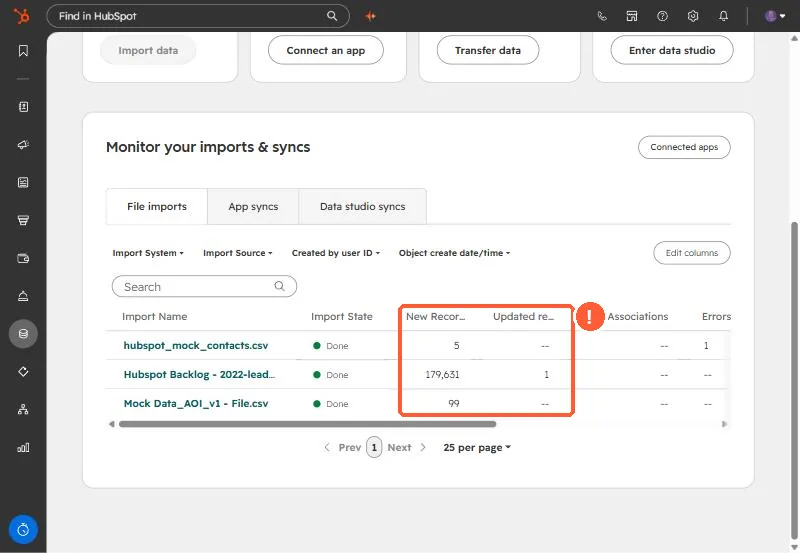Click the 99 new records value
Viewport: 800px width, 553px height.
click(x=454, y=404)
